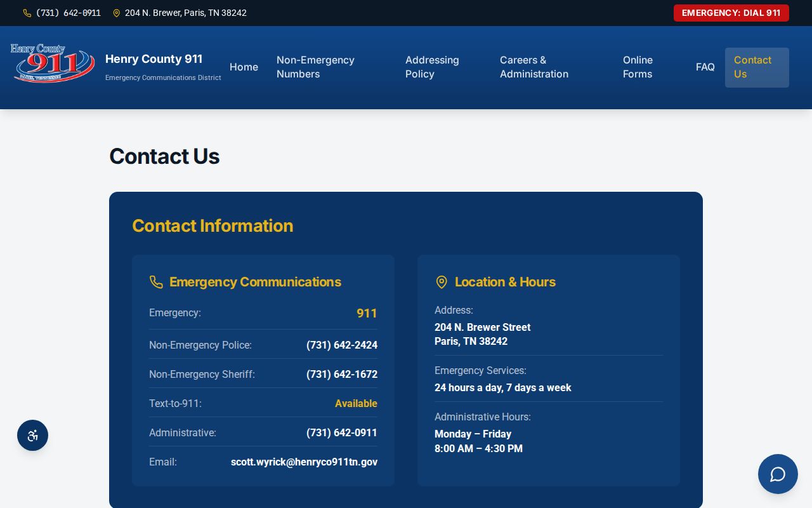Click the 204 N. Brewer address in the top bar

pyautogui.click(x=186, y=13)
